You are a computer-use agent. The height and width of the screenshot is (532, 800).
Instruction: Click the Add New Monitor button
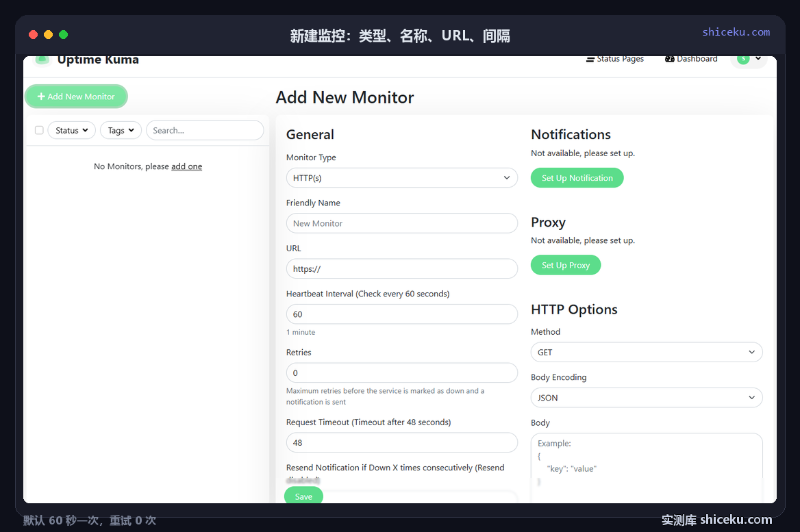point(76,97)
